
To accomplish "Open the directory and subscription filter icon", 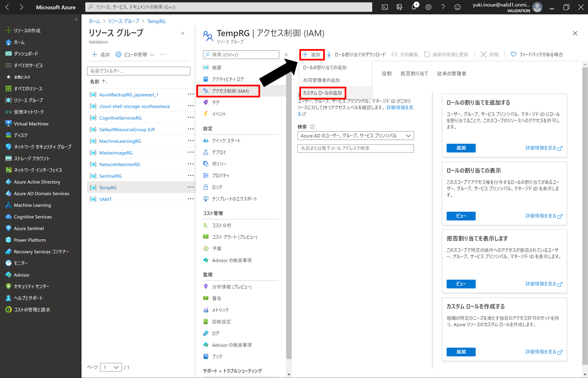I will [x=399, y=7].
